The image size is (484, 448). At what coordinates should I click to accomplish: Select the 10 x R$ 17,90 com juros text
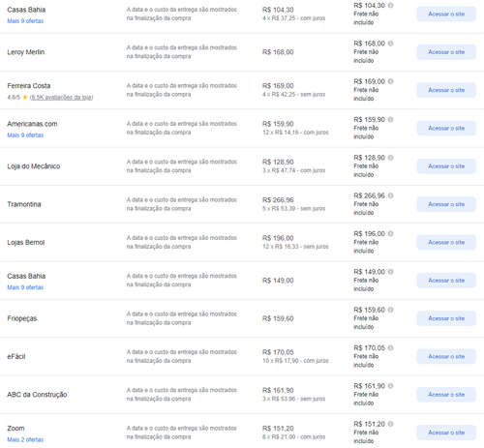point(295,361)
